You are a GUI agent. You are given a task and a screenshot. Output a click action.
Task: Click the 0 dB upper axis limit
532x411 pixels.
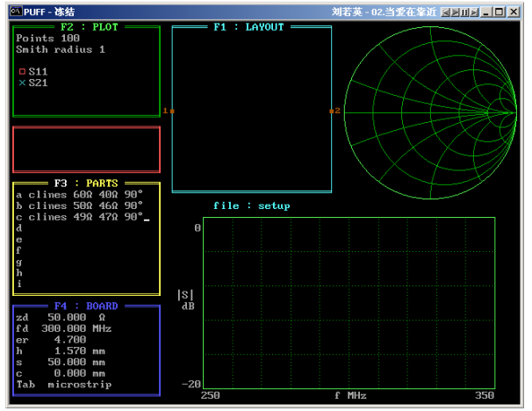[198, 228]
